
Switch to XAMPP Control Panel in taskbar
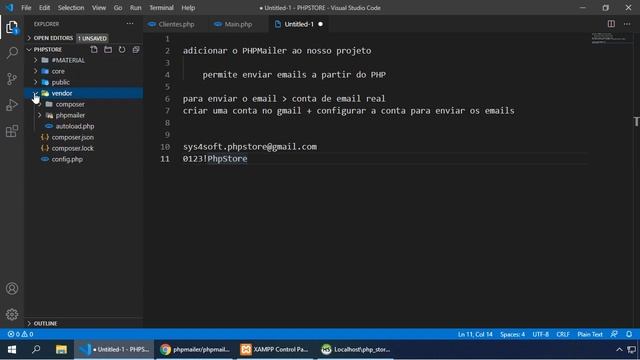pyautogui.click(x=274, y=349)
